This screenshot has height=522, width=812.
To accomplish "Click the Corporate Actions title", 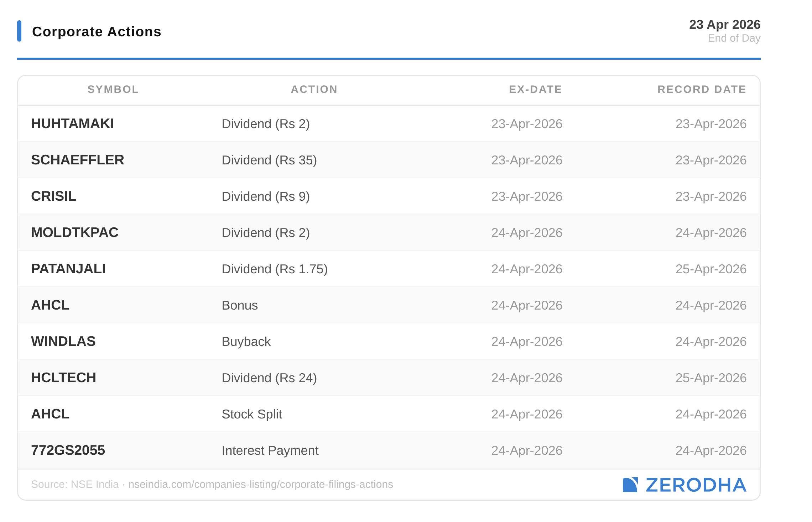I will 97,32.
